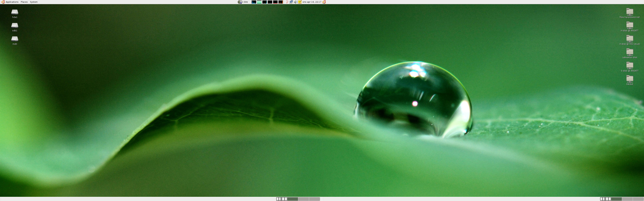Click the network monitor computers icon
644x201 pixels.
291,2
